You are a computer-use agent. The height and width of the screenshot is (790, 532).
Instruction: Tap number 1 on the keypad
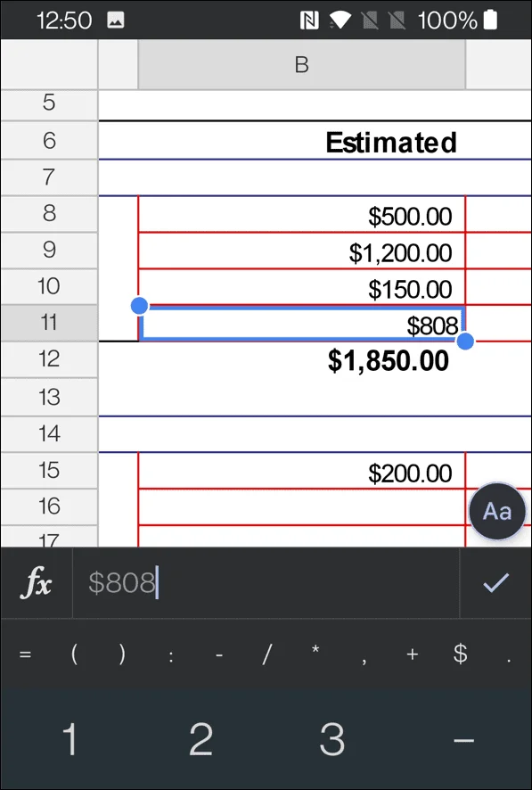(x=70, y=738)
